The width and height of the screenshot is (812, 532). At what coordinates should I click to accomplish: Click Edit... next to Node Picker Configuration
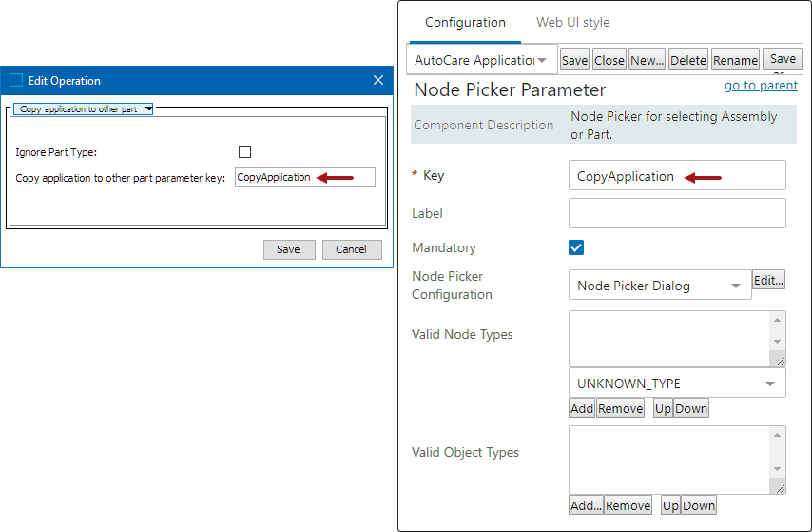[x=768, y=280]
